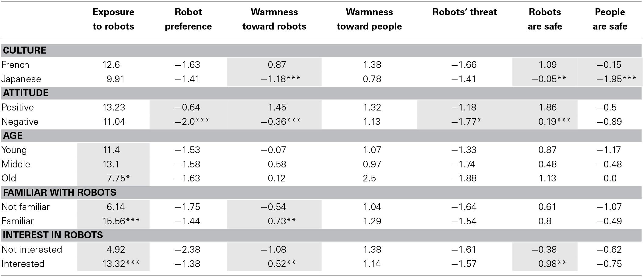This screenshot has width=644, height=277.
Task: Select the Japanese row label
Action: (x=21, y=79)
